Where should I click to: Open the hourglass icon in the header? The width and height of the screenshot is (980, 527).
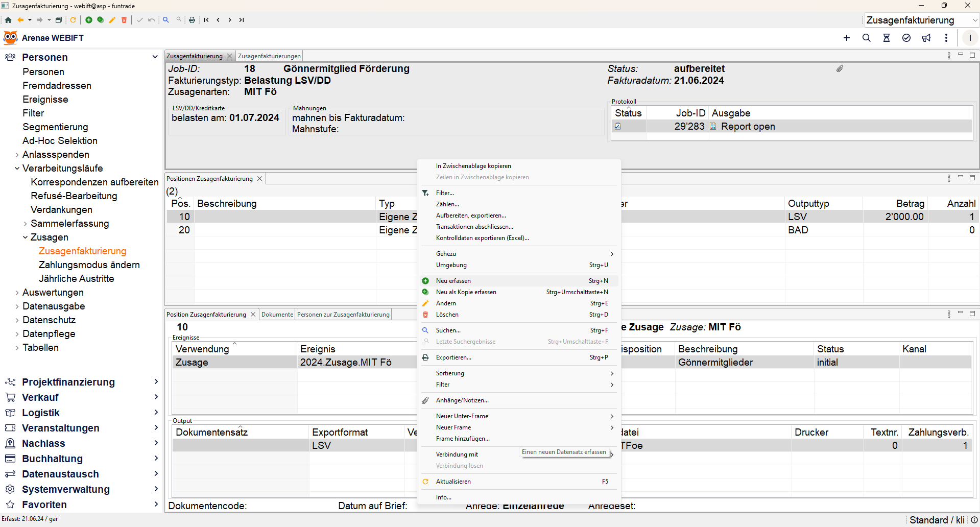887,38
